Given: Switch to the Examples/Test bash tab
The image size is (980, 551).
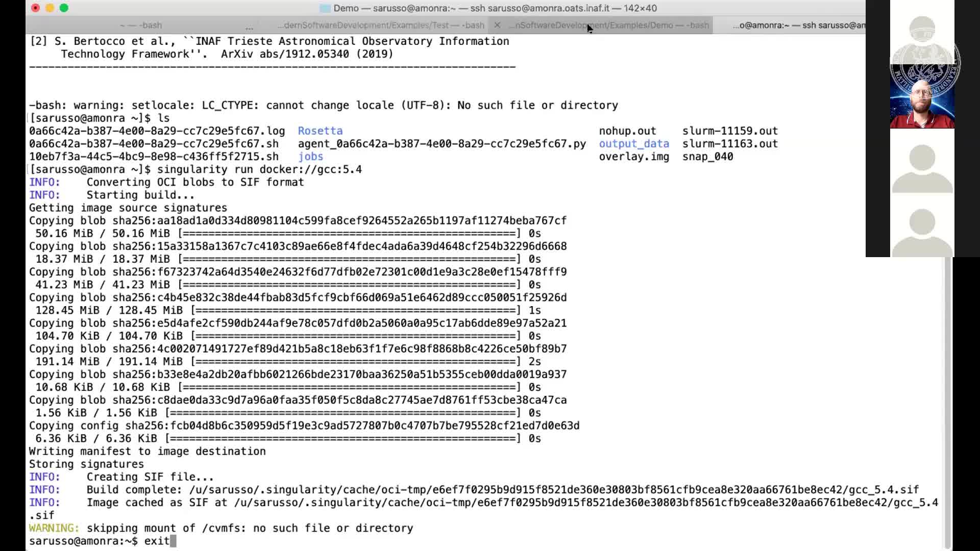Looking at the screenshot, I should pos(380,25).
